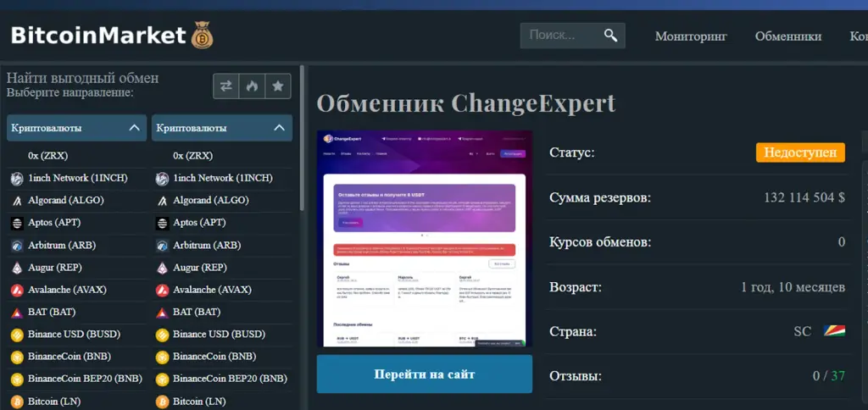Click the search magnifier icon
The width and height of the screenshot is (868, 410).
pyautogui.click(x=610, y=36)
